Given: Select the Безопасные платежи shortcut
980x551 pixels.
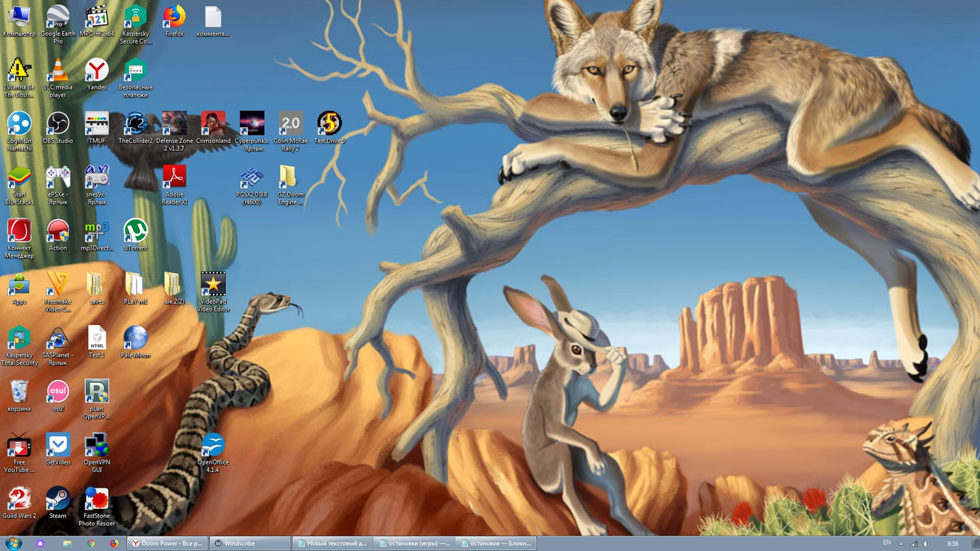Looking at the screenshot, I should 136,77.
